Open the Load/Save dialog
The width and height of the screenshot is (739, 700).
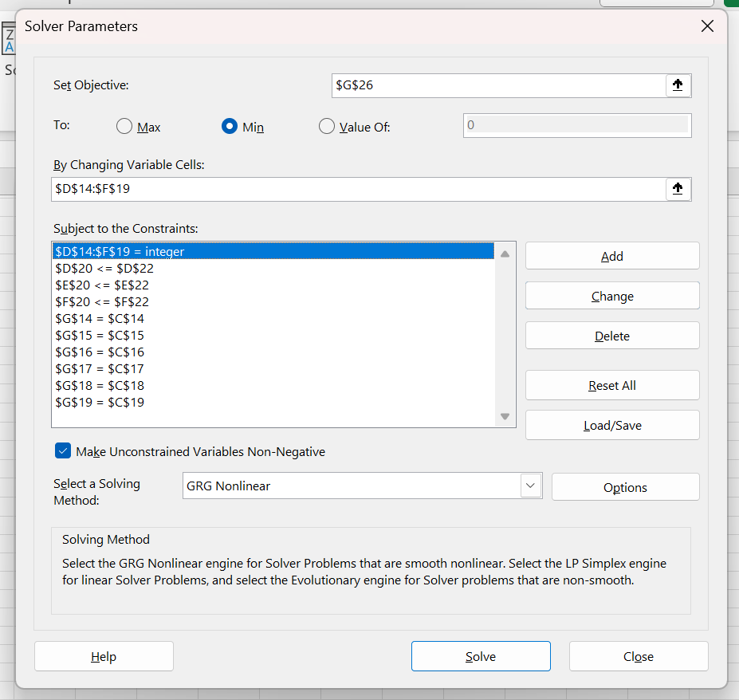point(612,425)
